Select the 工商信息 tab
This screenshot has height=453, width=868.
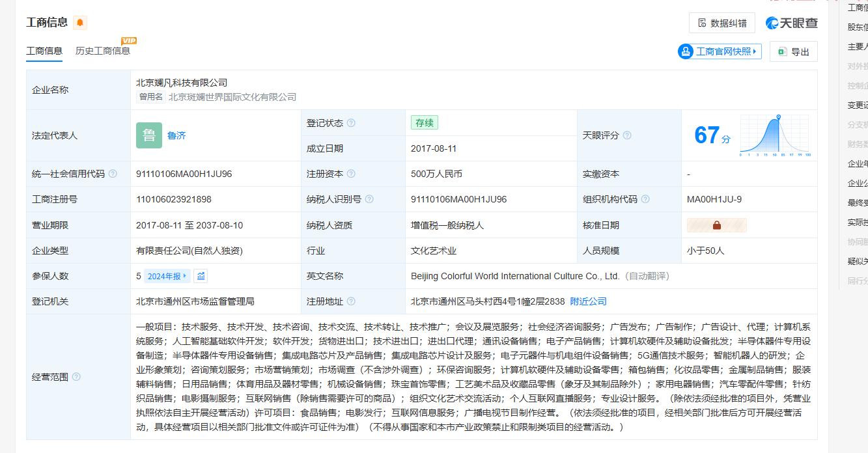44,51
